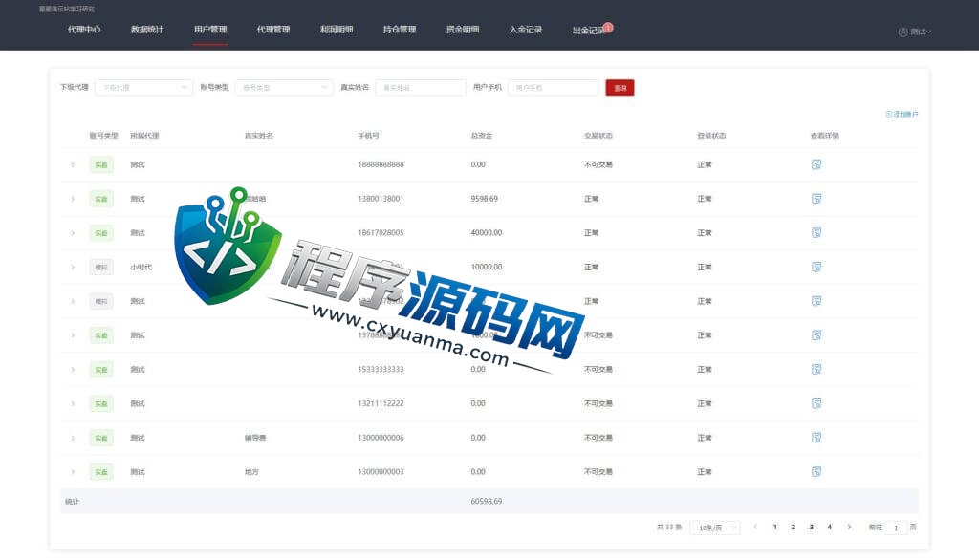Screen dimensions: 979x560
Task: Focus the 用户手机 input field
Action: pyautogui.click(x=554, y=87)
